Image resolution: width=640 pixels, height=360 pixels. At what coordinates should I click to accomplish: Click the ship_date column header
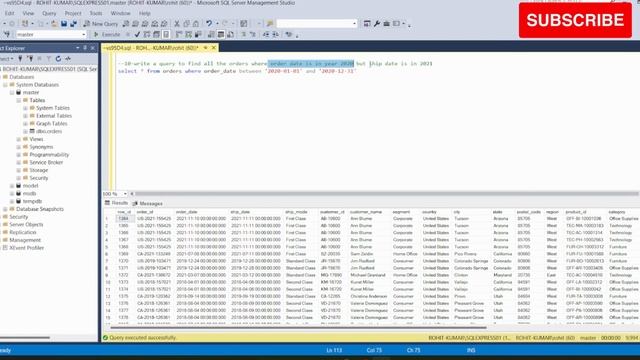[240, 212]
